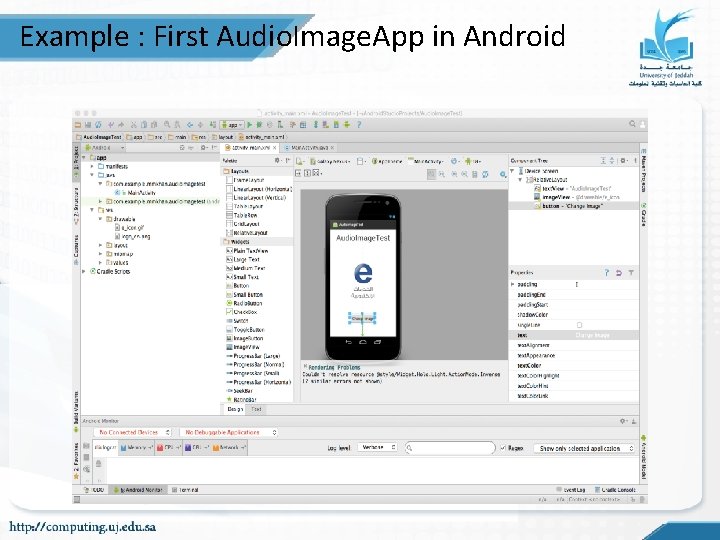Collapse the RelativeLayout node in Component Tree
Image resolution: width=720 pixels, height=540 pixels.
(x=520, y=180)
